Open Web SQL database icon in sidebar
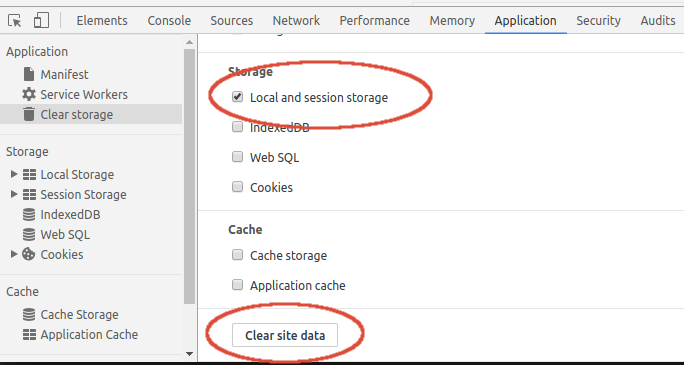The width and height of the screenshot is (684, 365). point(29,235)
